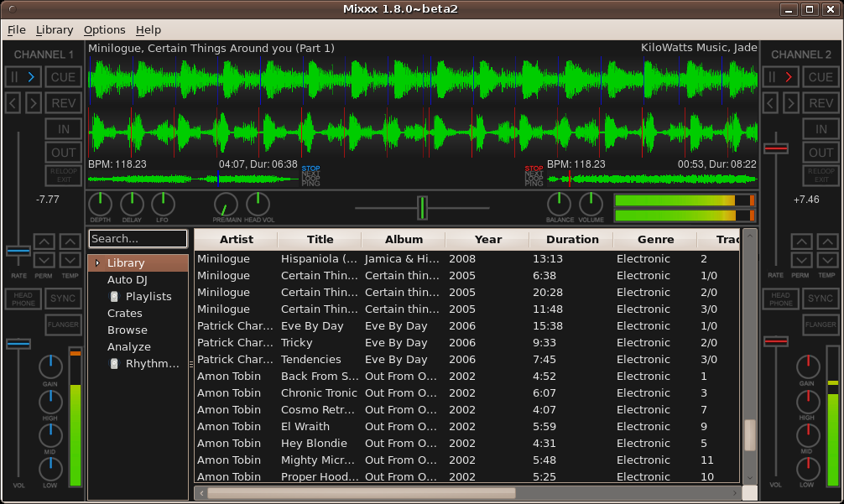This screenshot has height=504, width=844.
Task: Click the flanger DELAY knob
Action: (x=132, y=205)
